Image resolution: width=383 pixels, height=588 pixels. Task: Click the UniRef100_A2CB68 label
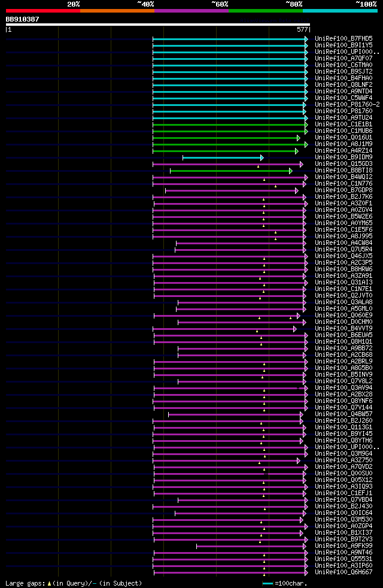click(344, 354)
